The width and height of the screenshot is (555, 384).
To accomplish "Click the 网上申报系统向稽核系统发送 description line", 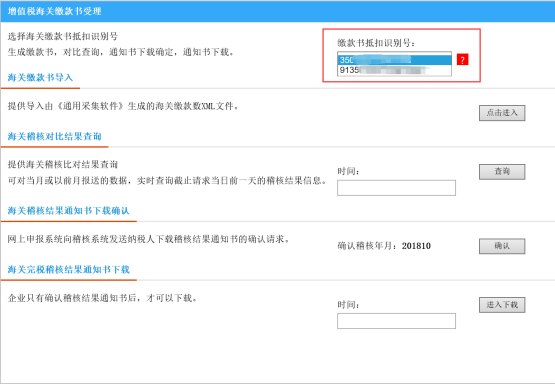I will click(149, 239).
